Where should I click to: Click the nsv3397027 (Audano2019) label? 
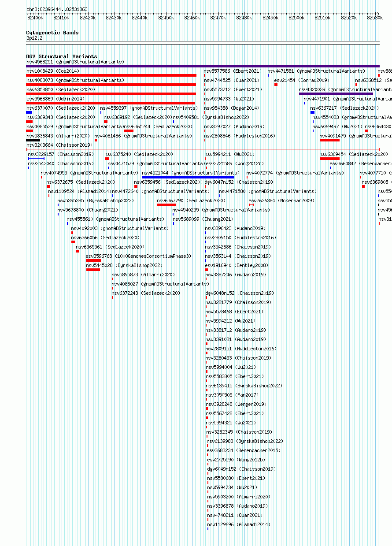pyautogui.click(x=234, y=126)
